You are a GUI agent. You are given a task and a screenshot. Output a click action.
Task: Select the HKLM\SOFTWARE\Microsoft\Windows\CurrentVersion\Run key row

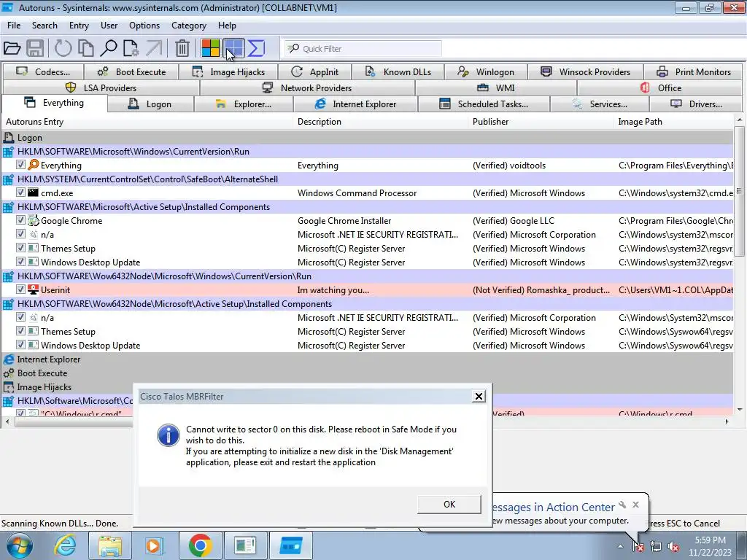(x=368, y=152)
